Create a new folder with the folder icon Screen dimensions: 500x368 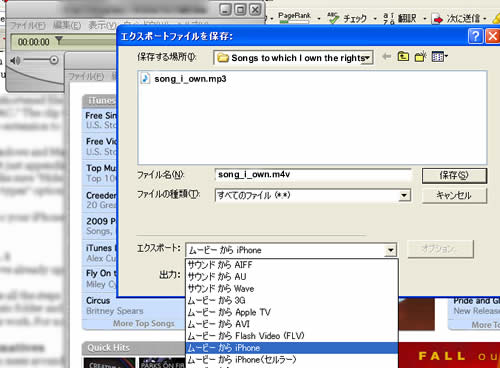point(421,57)
